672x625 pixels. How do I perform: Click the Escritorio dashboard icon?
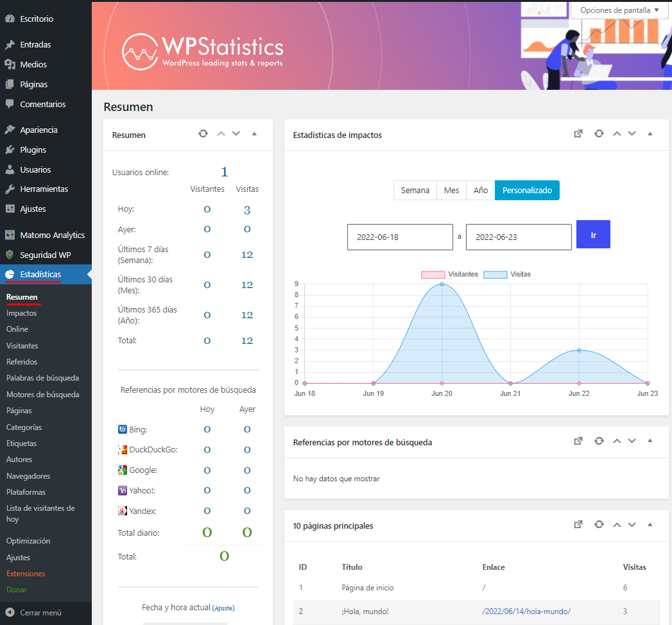(10, 19)
